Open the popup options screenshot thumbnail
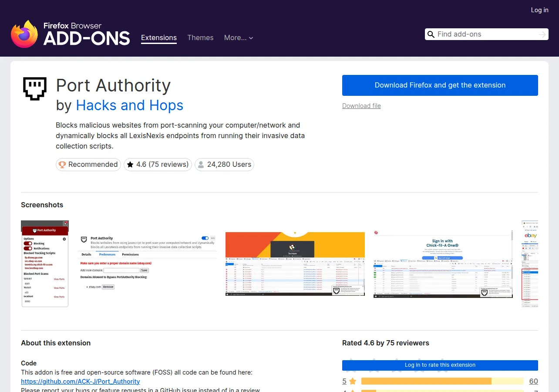559x392 pixels. 45,264
